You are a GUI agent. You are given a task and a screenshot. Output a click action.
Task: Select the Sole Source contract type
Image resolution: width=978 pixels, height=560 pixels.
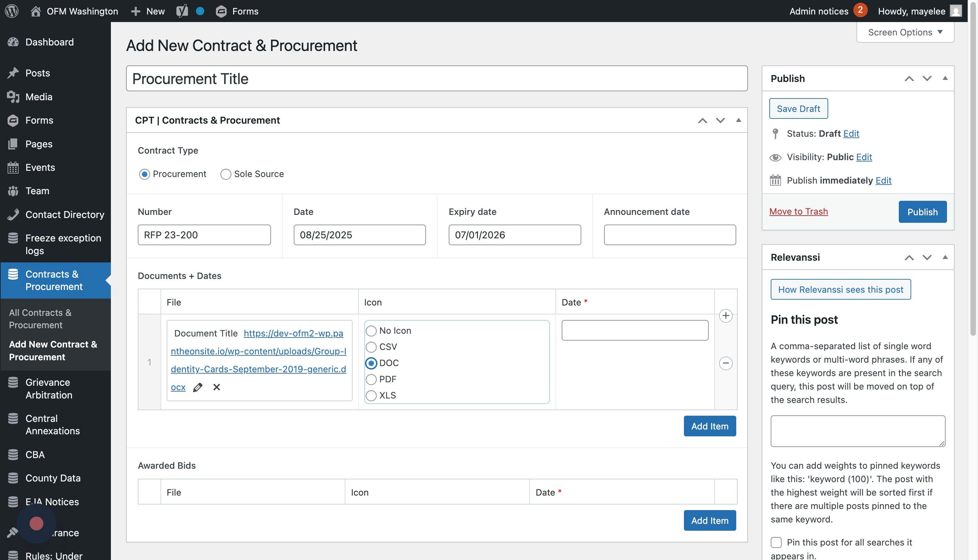[226, 174]
